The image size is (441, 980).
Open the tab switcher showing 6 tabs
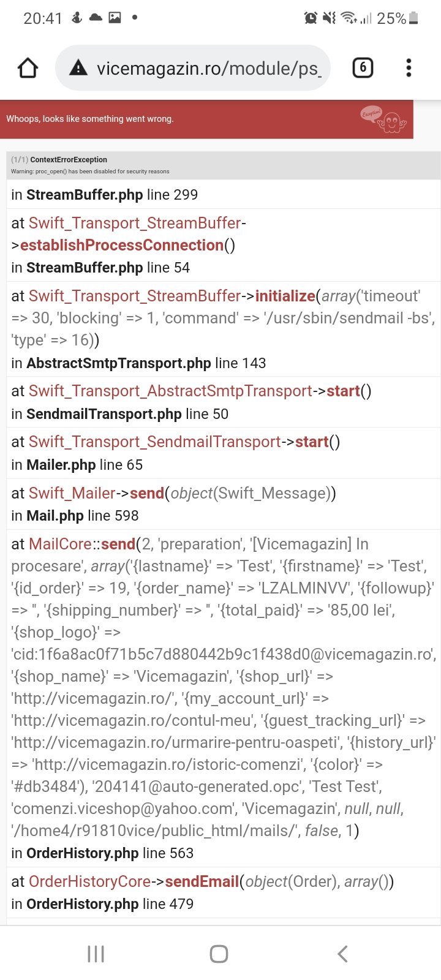(x=363, y=68)
